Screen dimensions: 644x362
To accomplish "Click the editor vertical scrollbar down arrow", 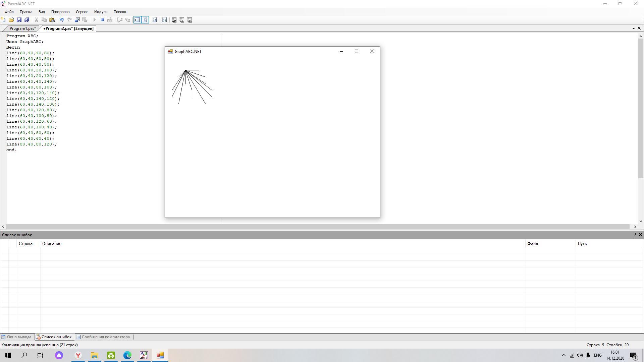I will click(641, 221).
